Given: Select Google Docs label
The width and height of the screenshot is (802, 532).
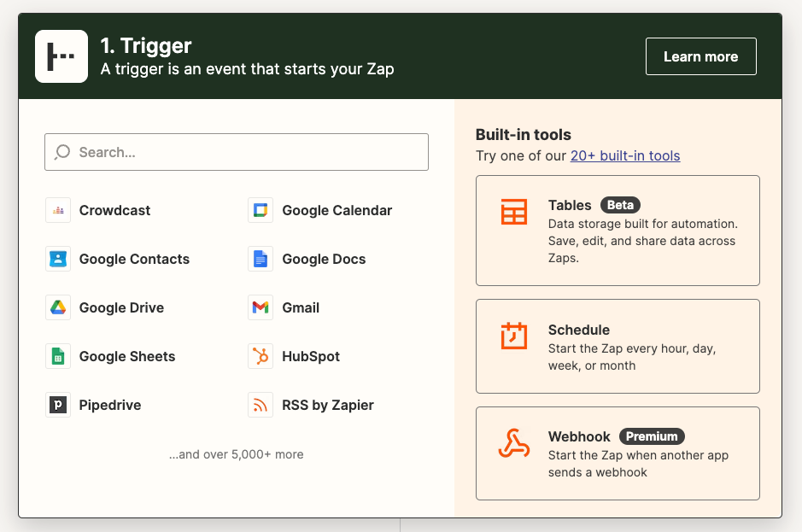Looking at the screenshot, I should click(324, 259).
